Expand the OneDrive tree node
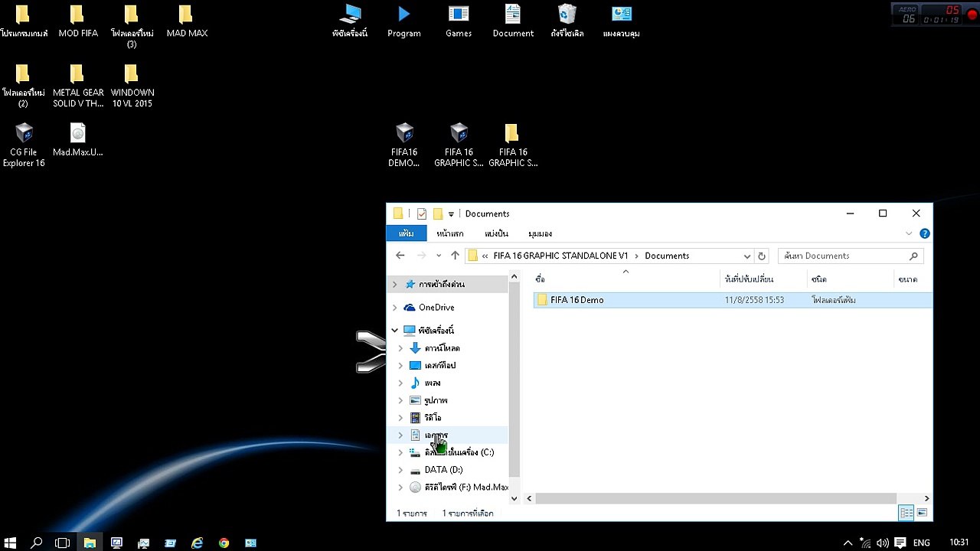Viewport: 980px width, 551px height. click(395, 308)
